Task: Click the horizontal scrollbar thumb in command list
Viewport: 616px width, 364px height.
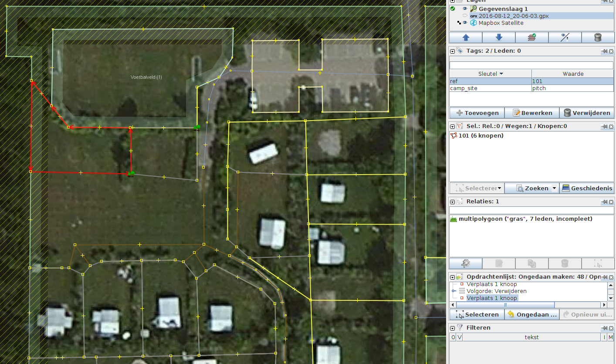Action: coord(505,305)
